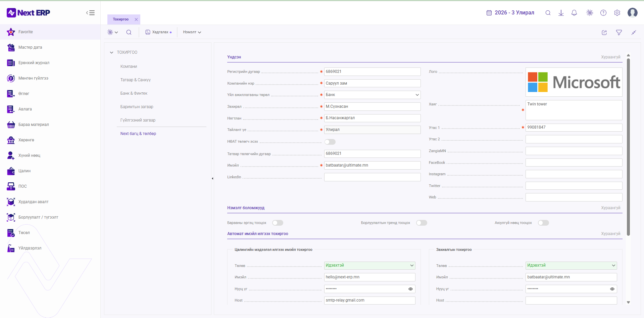The height and width of the screenshot is (318, 644).
Task: Enable Аюулгүй нөөц тооцох toggle
Action: (543, 223)
